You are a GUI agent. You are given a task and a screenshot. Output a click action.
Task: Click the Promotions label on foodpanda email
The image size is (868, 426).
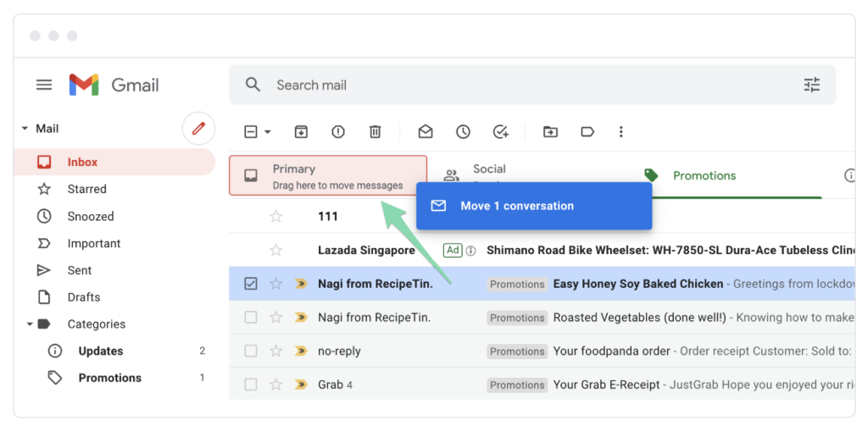[x=517, y=351]
